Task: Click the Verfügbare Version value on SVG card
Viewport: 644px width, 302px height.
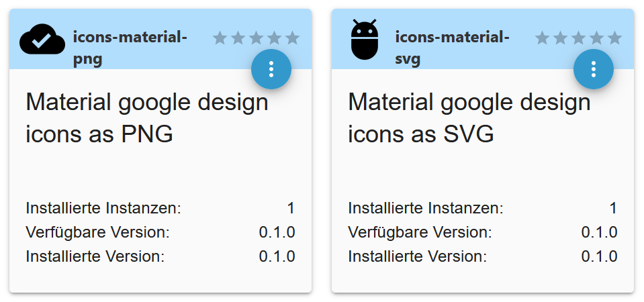Action: coord(599,232)
